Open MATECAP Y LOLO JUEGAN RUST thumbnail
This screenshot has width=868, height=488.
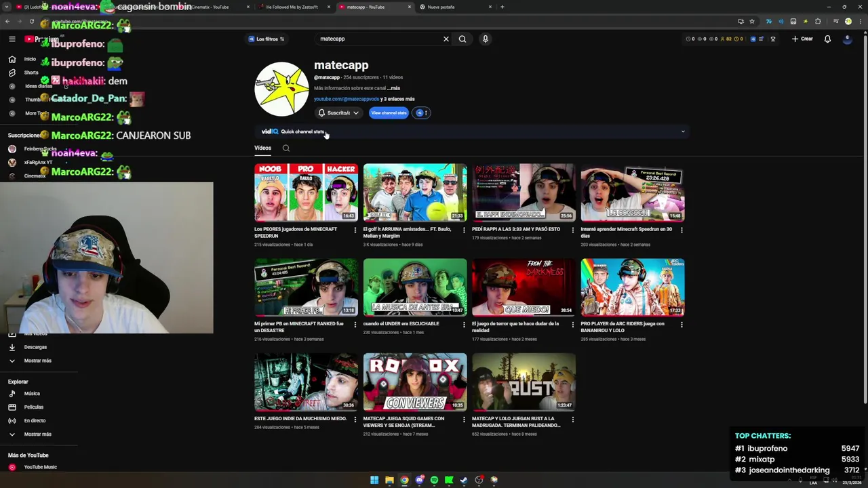[524, 382]
